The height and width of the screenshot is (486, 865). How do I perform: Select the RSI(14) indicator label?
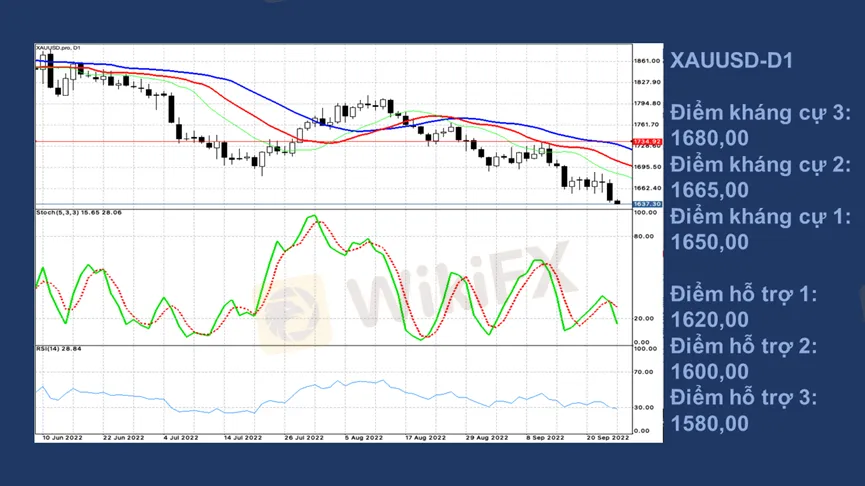[x=59, y=349]
